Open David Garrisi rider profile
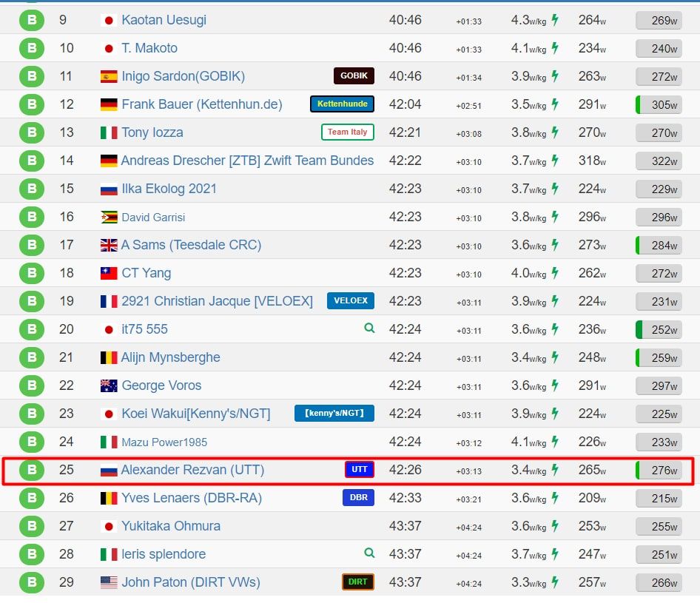Viewport: 700px width, 603px height. (x=153, y=218)
